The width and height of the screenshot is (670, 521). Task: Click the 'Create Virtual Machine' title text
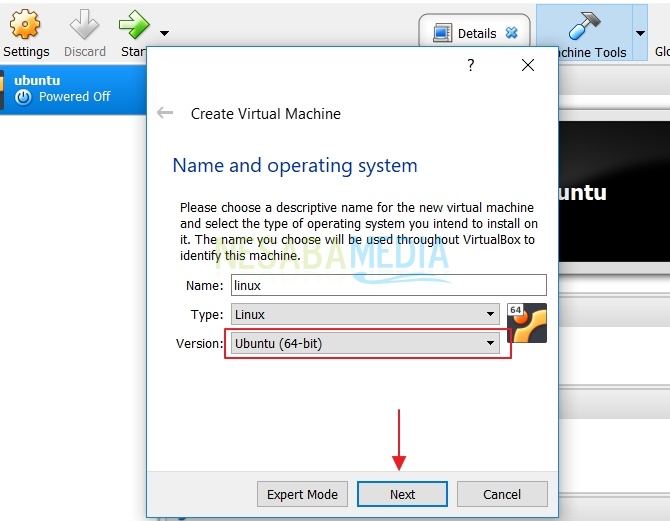(266, 114)
